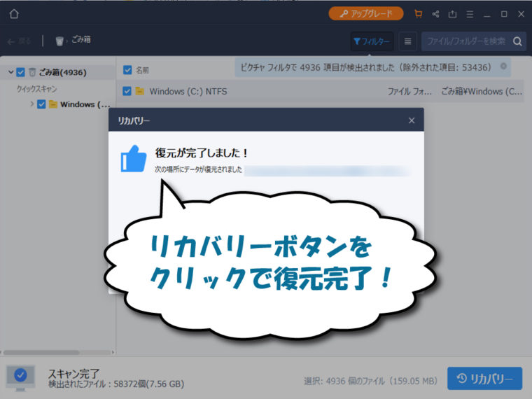Expand the Windows folder tree node

[31, 104]
